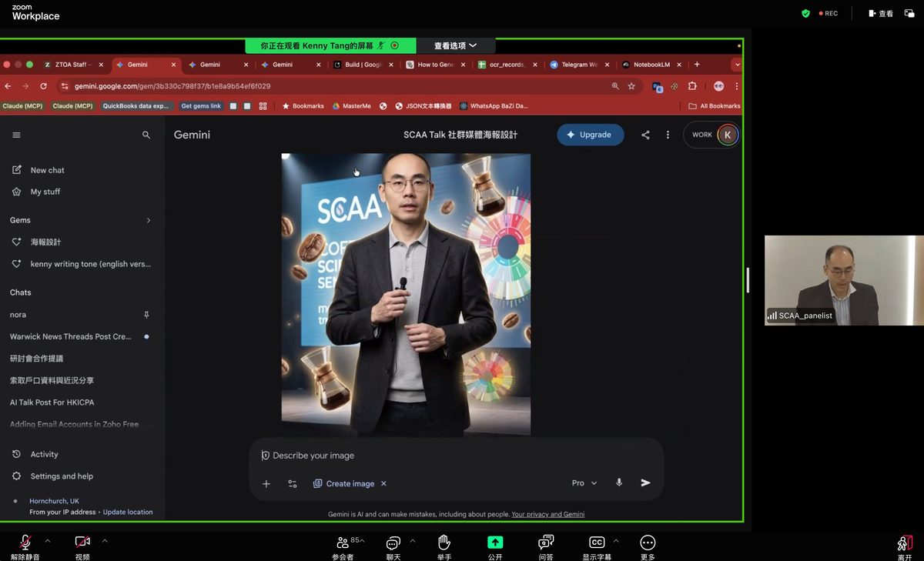Switch to NotebookLM browser tab

pos(651,65)
